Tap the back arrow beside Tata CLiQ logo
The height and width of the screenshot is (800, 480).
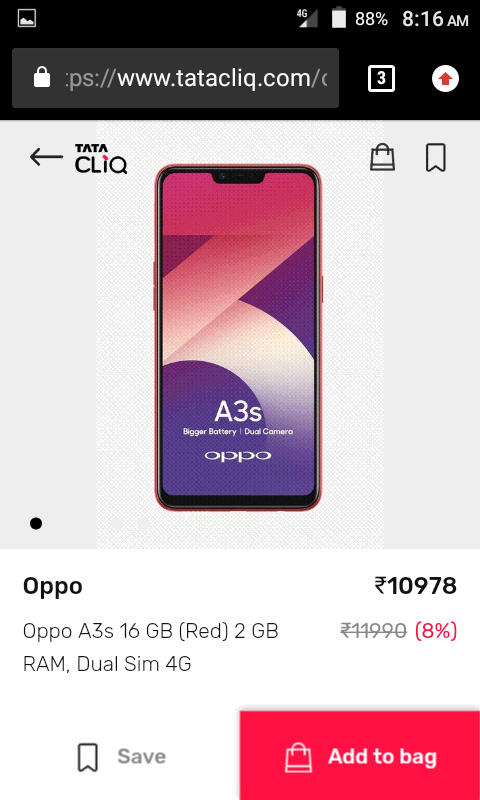pyautogui.click(x=46, y=157)
